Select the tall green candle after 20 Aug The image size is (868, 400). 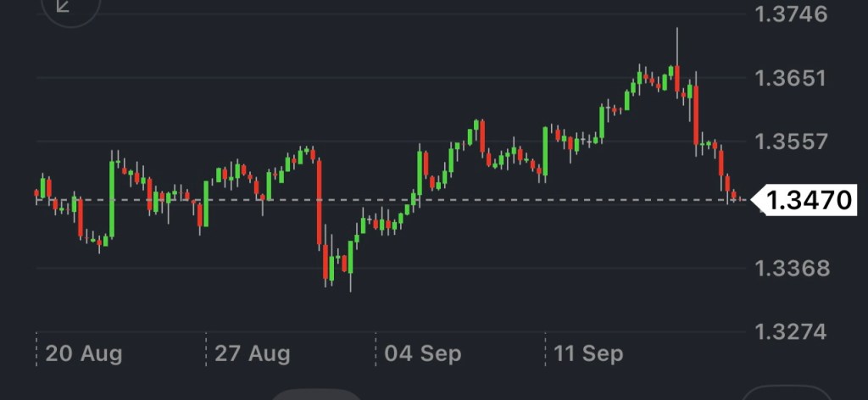click(112, 197)
